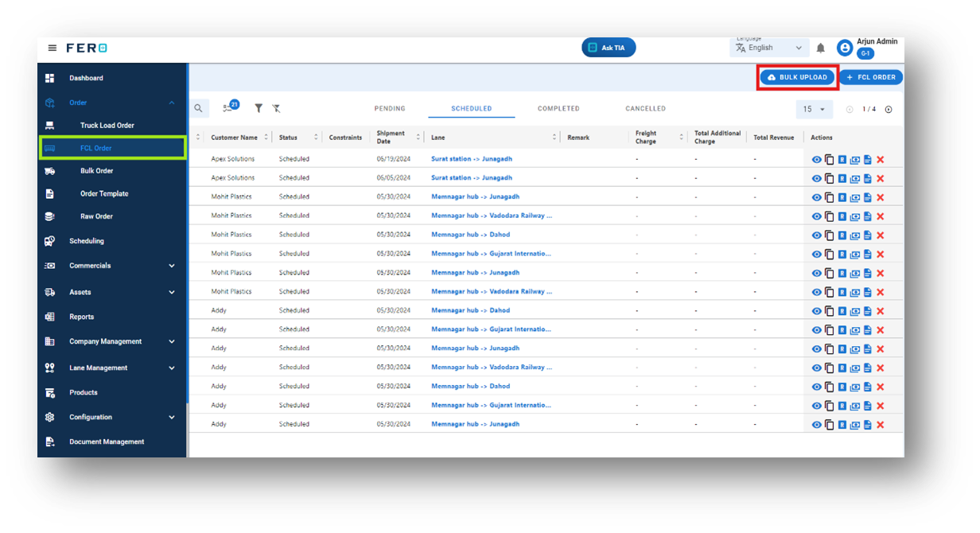Click R icon for Mohit Plastics Dahod order

tap(842, 235)
